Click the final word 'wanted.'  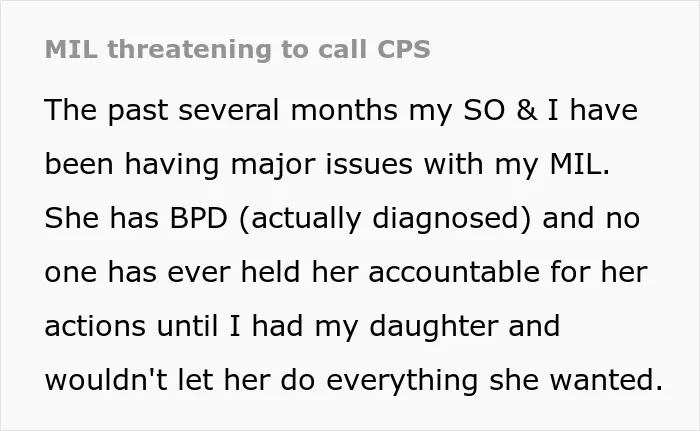pyautogui.click(x=606, y=381)
